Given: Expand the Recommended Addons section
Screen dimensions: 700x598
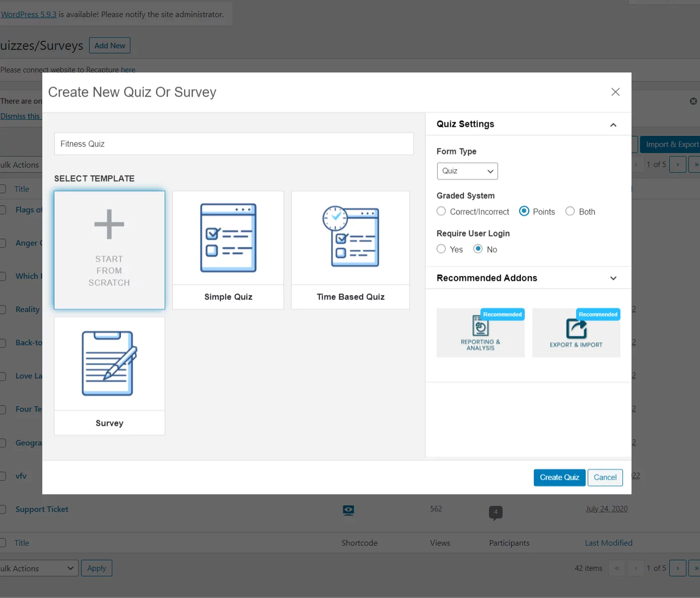Looking at the screenshot, I should 613,278.
